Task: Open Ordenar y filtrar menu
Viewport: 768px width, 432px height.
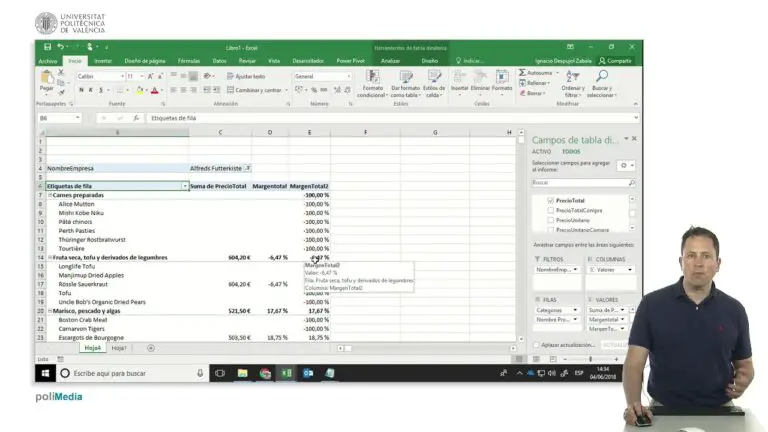Action: click(x=573, y=84)
